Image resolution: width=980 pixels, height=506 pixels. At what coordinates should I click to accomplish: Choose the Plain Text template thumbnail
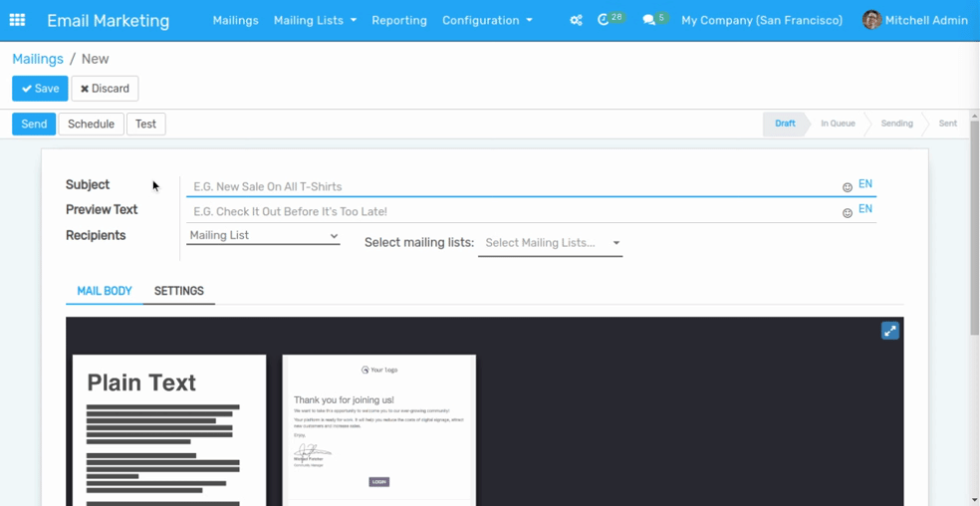168,430
